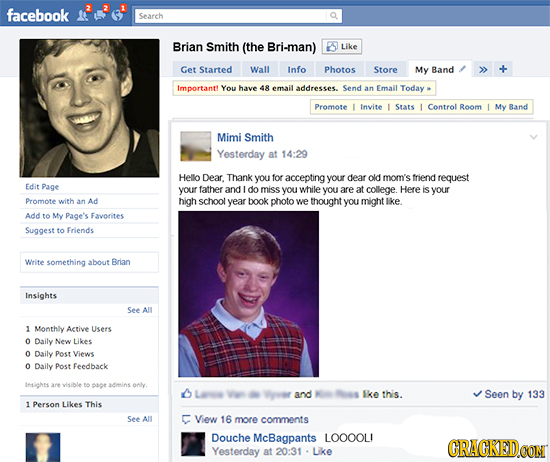Click My Band link in toolbar
The height and width of the screenshot is (462, 550).
click(x=511, y=107)
